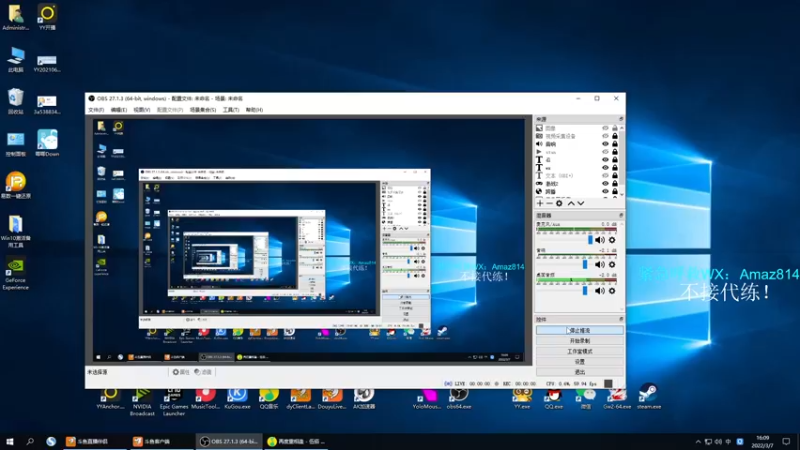Open Gw2-64.exe desktop shortcut
Viewport: 800px width, 450px height.
(x=617, y=398)
